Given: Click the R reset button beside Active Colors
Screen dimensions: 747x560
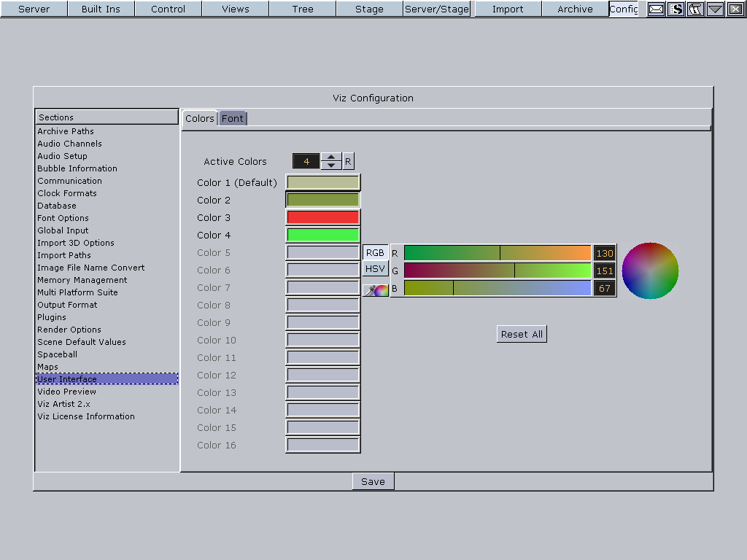Looking at the screenshot, I should tap(348, 161).
